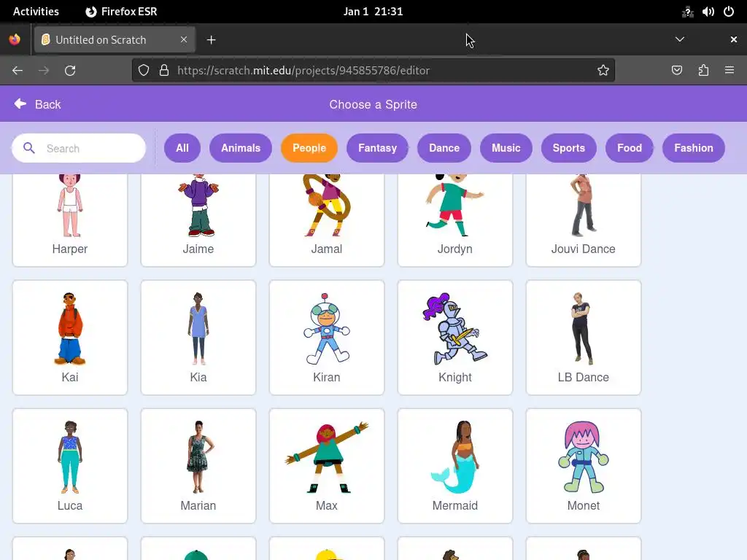Click the padlock site info icon

pos(164,71)
